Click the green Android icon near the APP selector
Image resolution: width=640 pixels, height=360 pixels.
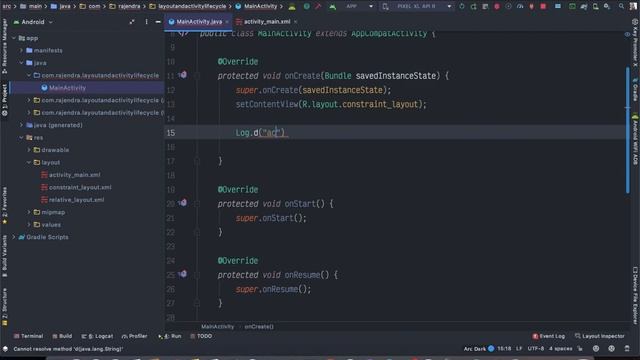(333, 6)
